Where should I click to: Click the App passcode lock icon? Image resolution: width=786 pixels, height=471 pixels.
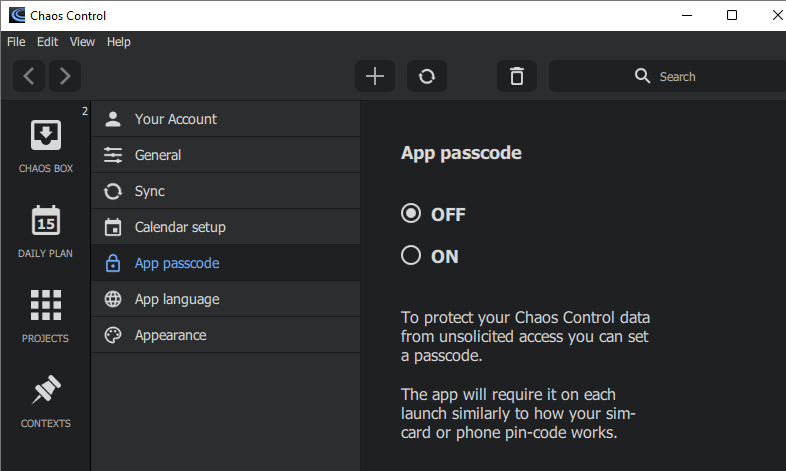tap(113, 263)
